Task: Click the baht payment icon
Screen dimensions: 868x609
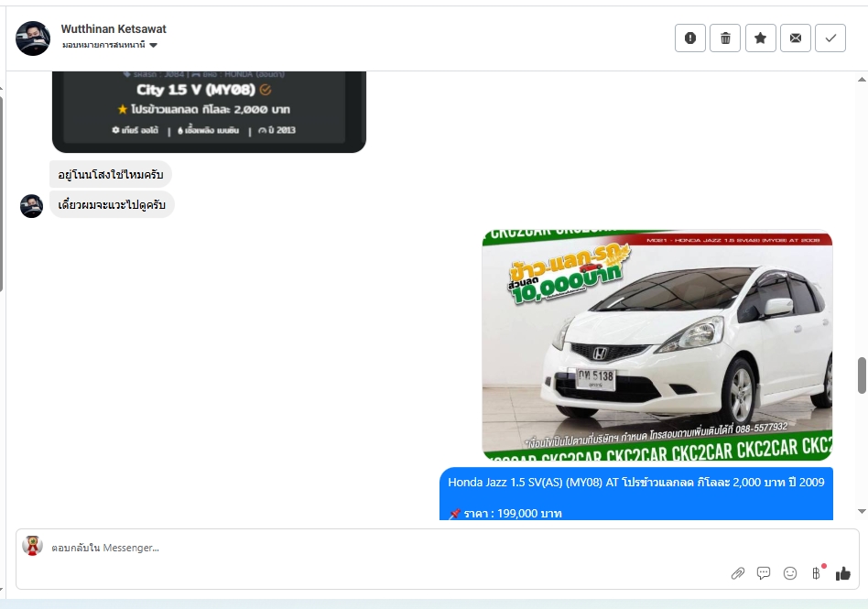Action: coord(816,573)
